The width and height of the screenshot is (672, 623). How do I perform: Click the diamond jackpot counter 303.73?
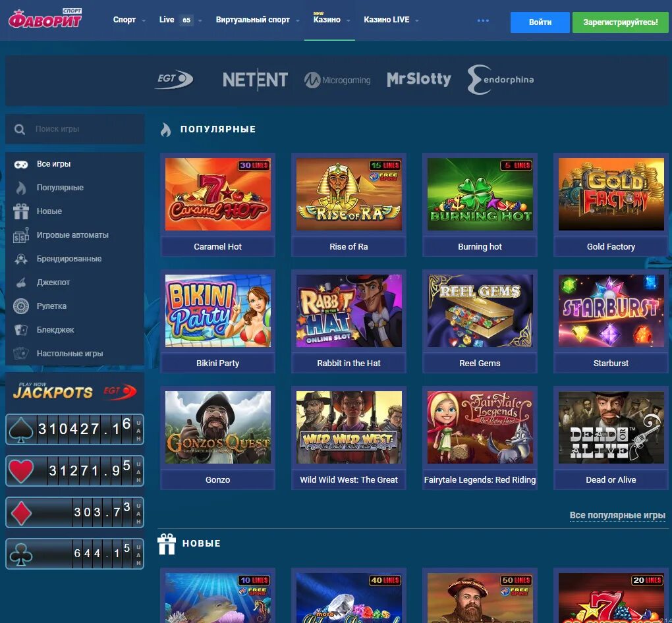click(x=74, y=512)
